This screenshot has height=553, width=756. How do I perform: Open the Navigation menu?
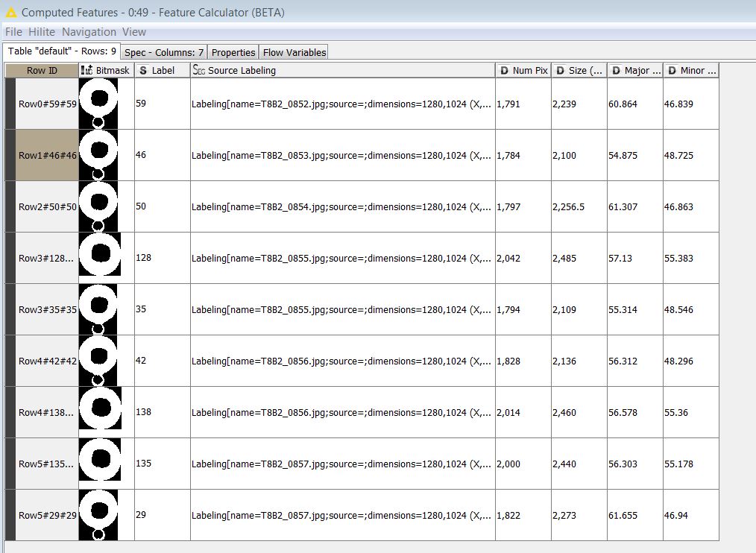[x=89, y=32]
